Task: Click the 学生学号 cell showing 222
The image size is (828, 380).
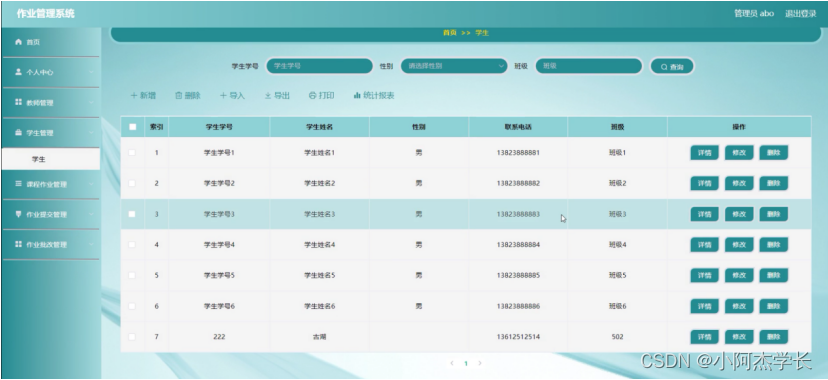Action: pos(219,337)
